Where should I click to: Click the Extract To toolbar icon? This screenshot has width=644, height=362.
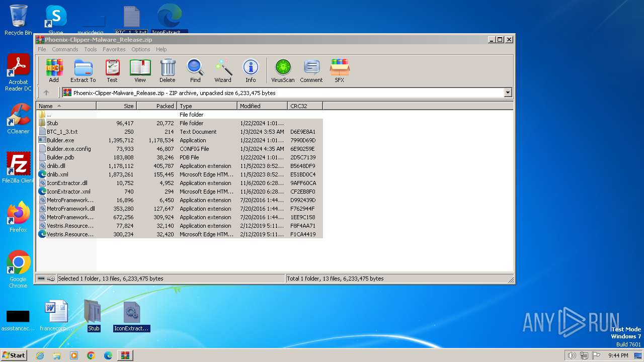coord(83,71)
